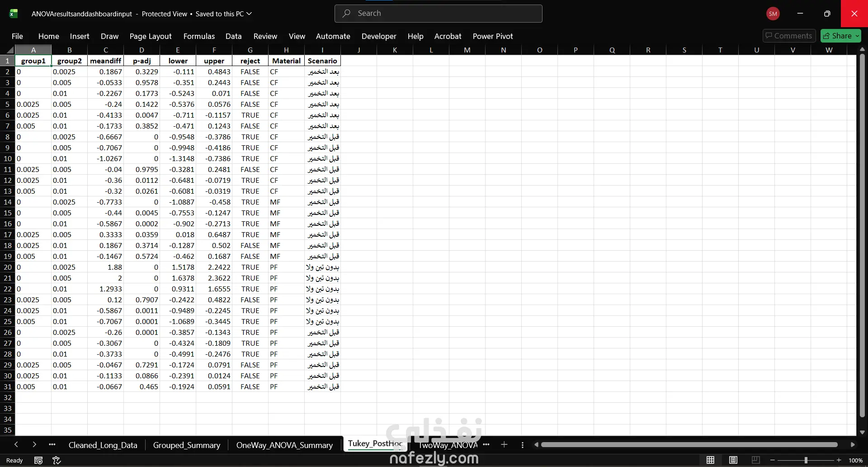This screenshot has width=868, height=467.
Task: Select the p-adj header cell
Action: point(142,61)
